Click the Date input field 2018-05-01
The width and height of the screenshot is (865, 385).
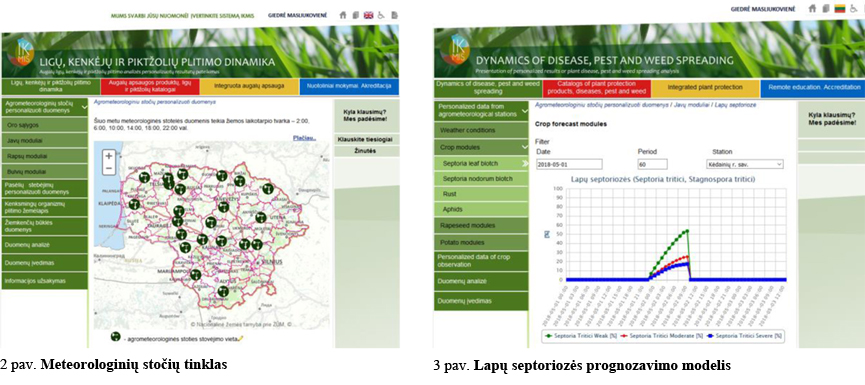[569, 164]
